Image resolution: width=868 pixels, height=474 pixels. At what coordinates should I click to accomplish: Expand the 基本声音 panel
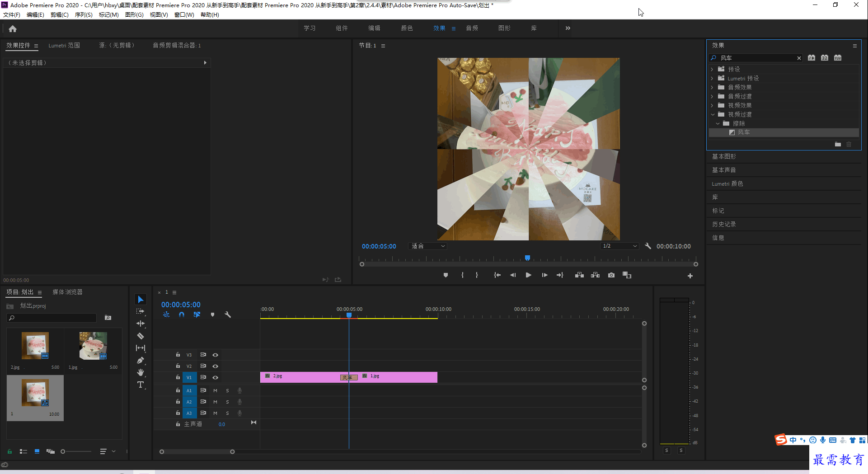724,170
